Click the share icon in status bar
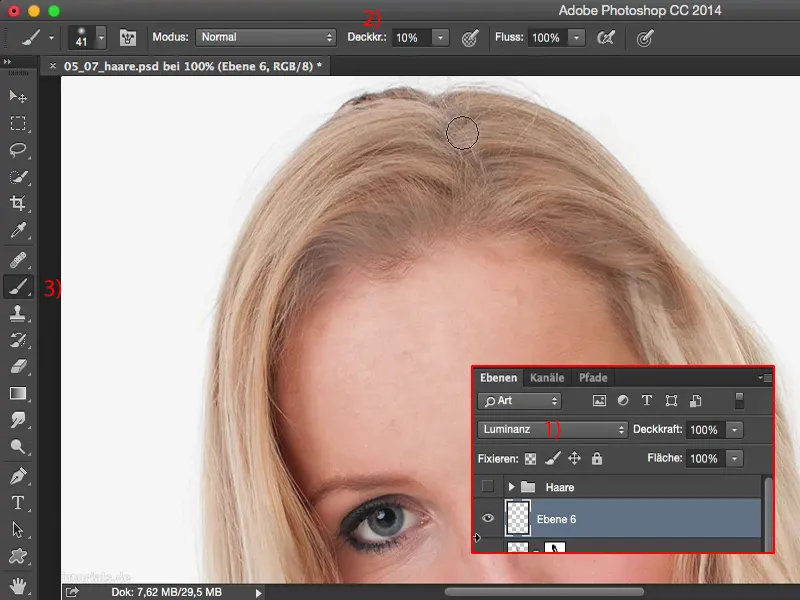 coord(72,592)
